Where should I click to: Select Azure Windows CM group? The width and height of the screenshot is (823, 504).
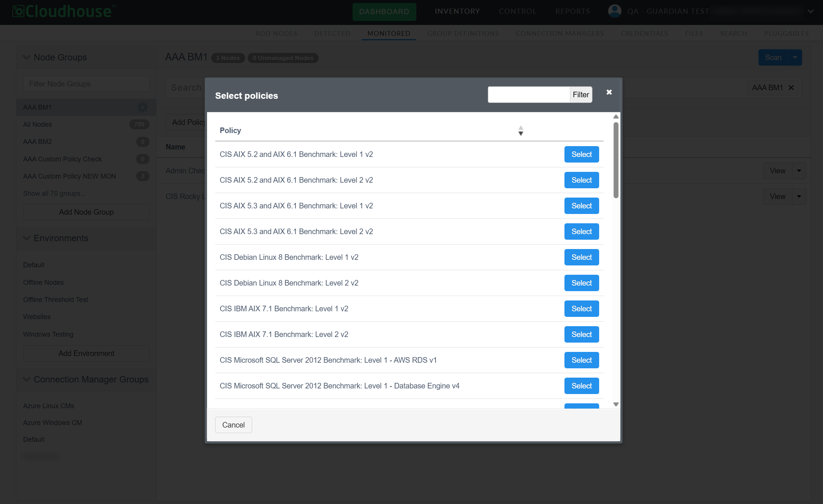(x=53, y=423)
